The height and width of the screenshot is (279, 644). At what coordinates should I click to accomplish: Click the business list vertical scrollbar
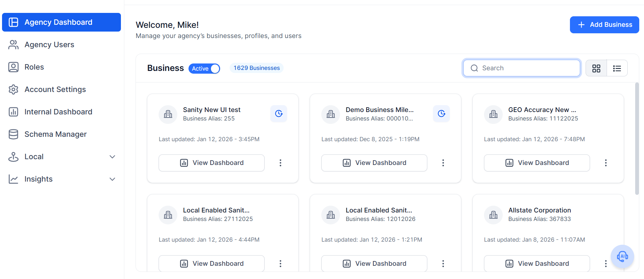point(637,139)
